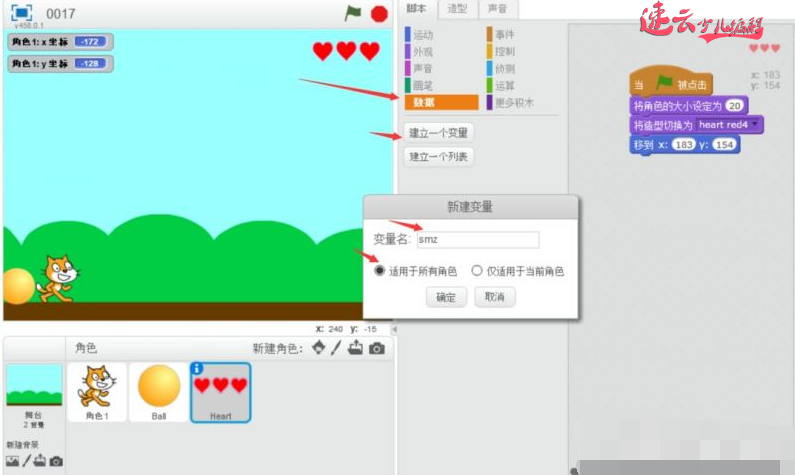Select the 数据 block category
Viewport: 795px width, 475px height.
point(442,102)
